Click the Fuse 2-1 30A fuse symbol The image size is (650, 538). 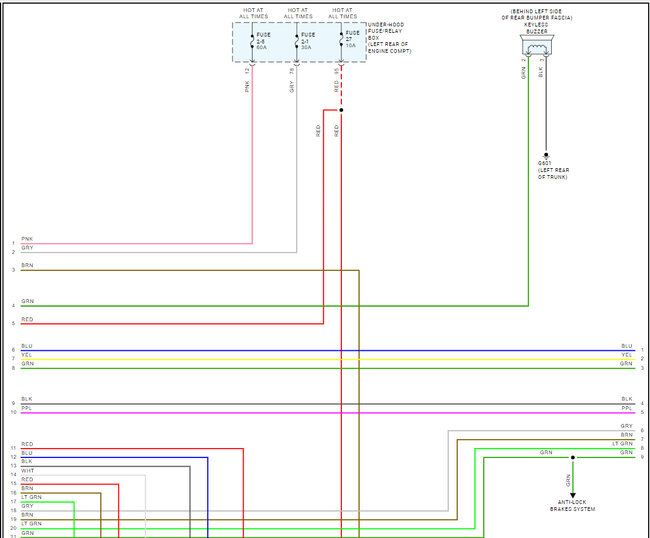coord(297,41)
